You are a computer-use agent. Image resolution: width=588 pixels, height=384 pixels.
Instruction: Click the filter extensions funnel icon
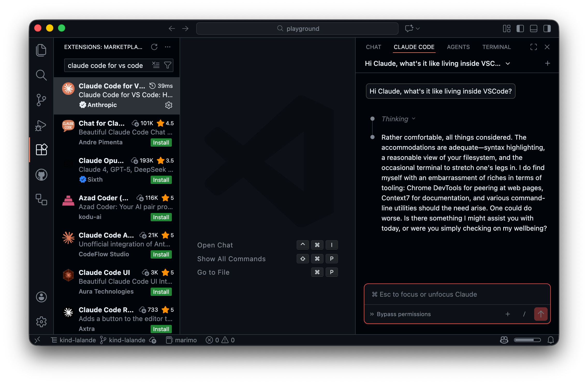point(168,65)
